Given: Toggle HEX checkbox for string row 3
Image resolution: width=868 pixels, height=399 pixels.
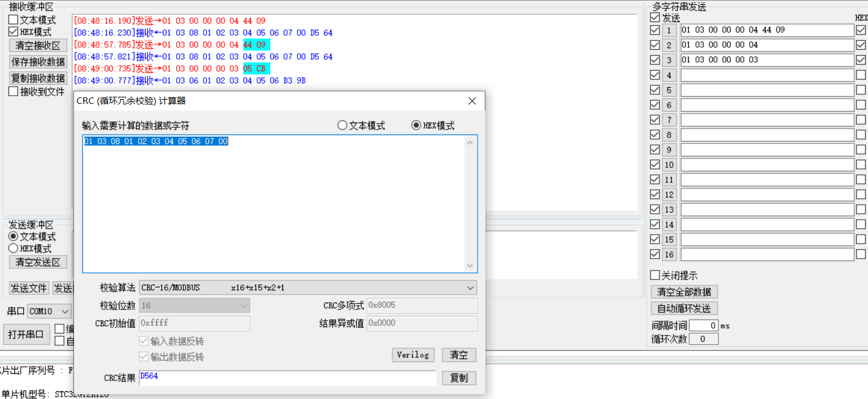Looking at the screenshot, I should click(861, 60).
